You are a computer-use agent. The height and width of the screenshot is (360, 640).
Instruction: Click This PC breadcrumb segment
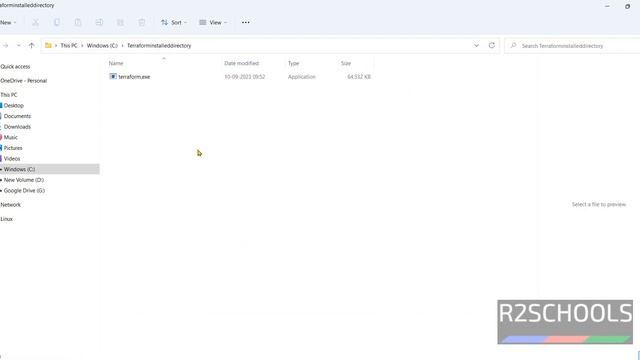click(x=69, y=46)
